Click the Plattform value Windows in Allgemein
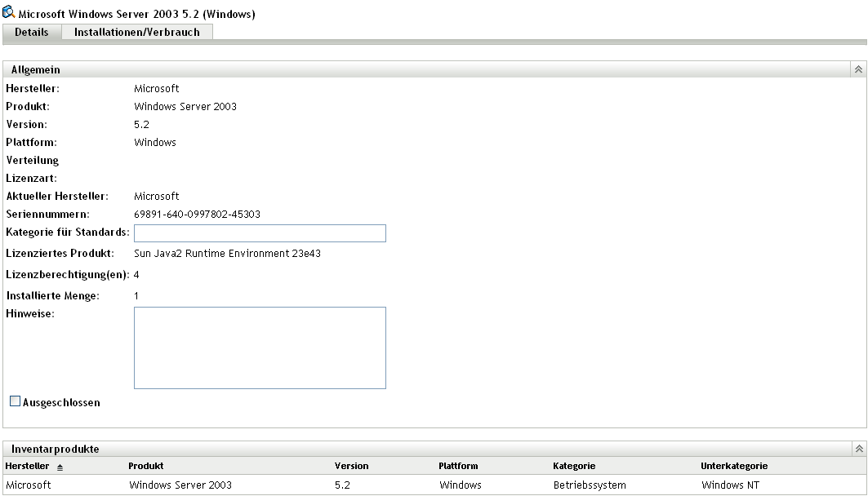The height and width of the screenshot is (496, 868). [155, 142]
